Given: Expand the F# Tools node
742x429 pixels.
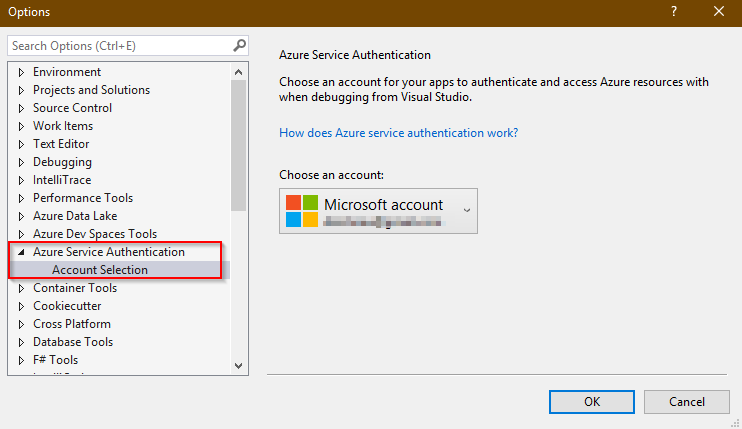Looking at the screenshot, I should coord(21,360).
